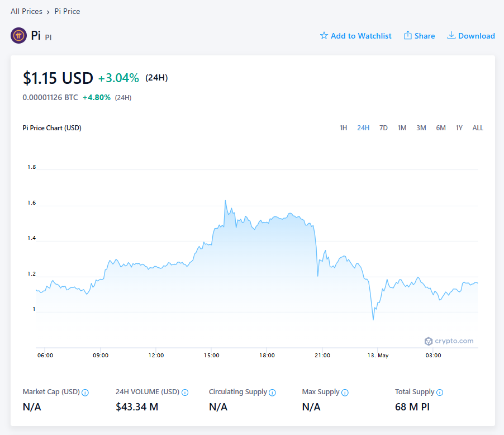Image resolution: width=504 pixels, height=435 pixels.
Task: Click the PI ticker symbol text
Action: pos(48,37)
